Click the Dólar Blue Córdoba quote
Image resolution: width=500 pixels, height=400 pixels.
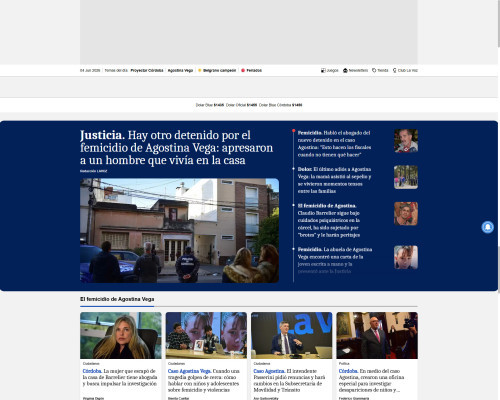pyautogui.click(x=280, y=105)
